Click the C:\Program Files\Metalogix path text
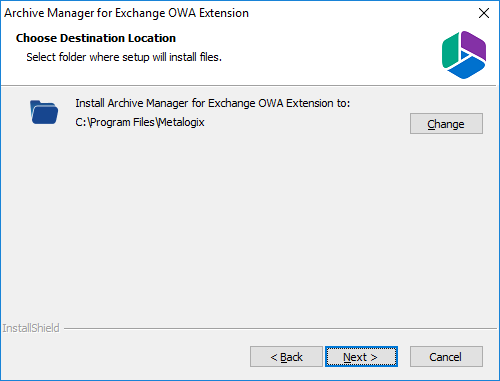500x381 pixels. point(140,122)
